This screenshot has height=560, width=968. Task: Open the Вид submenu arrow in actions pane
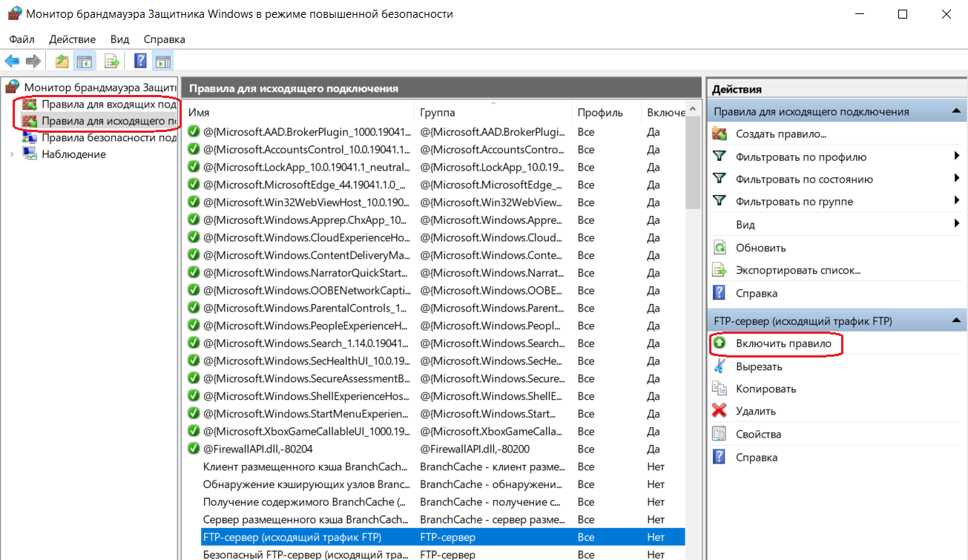click(957, 224)
